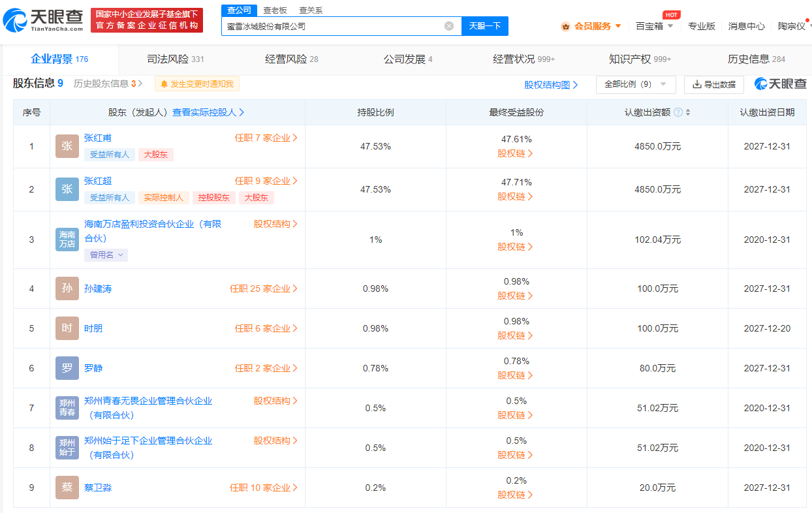Click the 会员服务 crown icon

click(x=565, y=26)
